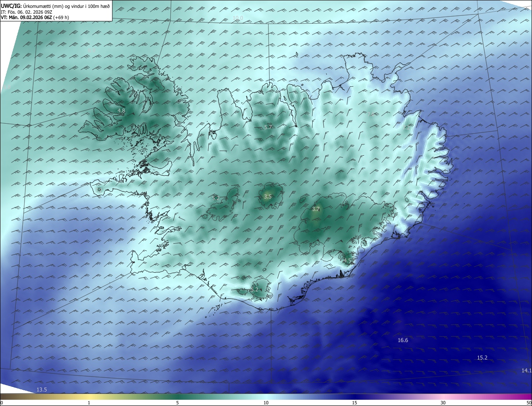Click the 16.6 value southeast of Iceland
The height and width of the screenshot is (406, 532).
(x=403, y=340)
